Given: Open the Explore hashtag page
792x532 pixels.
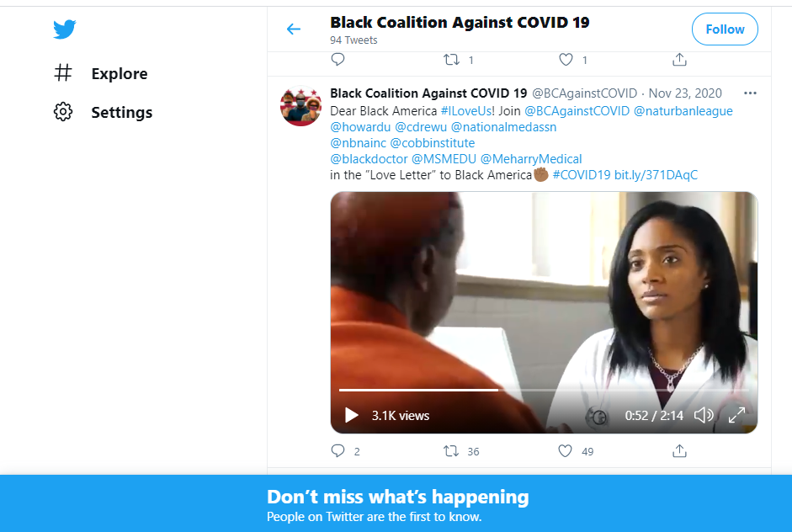Looking at the screenshot, I should point(101,73).
